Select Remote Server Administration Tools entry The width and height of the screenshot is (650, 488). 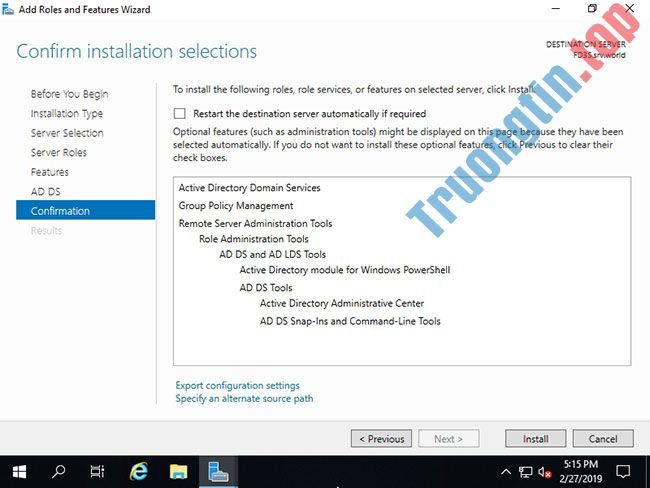pos(255,223)
